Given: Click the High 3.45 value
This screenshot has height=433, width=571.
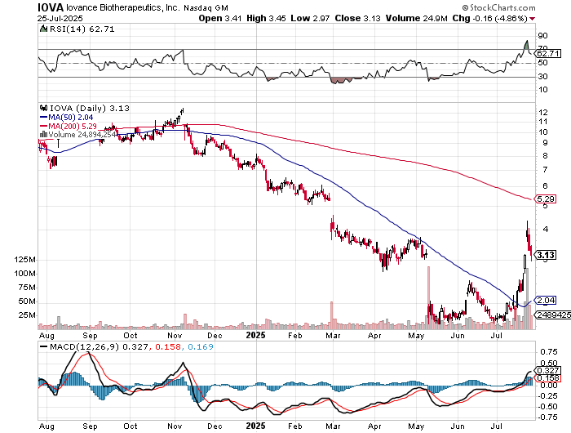Looking at the screenshot, I should pyautogui.click(x=266, y=18).
